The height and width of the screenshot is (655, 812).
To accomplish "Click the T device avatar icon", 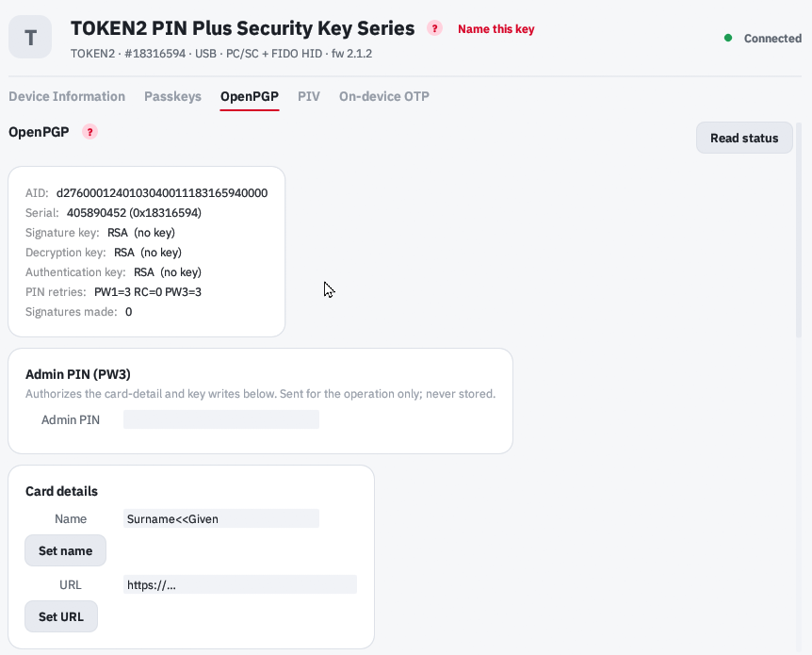I will point(30,37).
